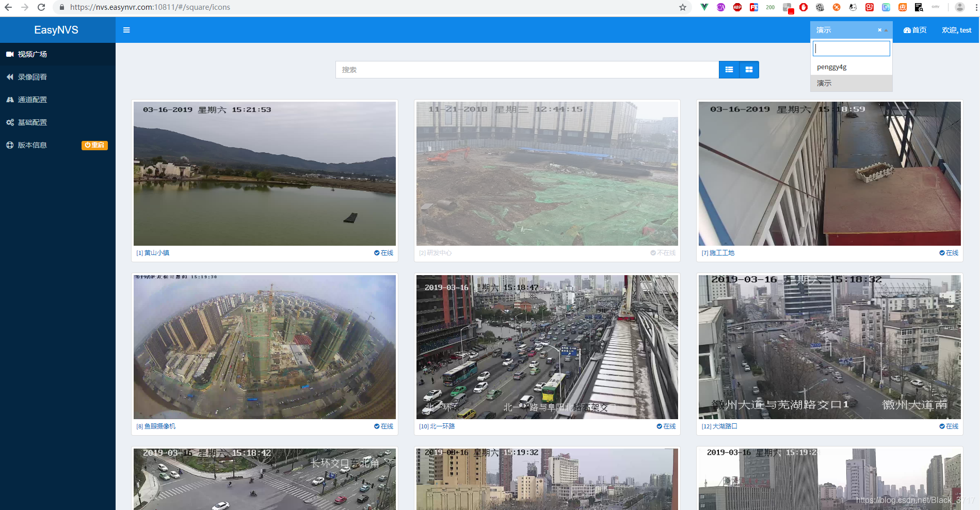The image size is (980, 510).
Task: Open the cat face extension icon
Action: click(x=853, y=7)
